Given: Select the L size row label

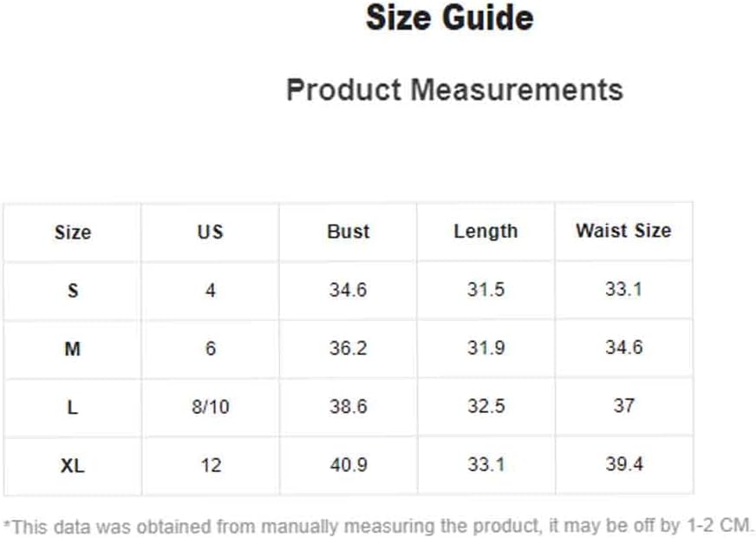Looking at the screenshot, I should pyautogui.click(x=72, y=407).
